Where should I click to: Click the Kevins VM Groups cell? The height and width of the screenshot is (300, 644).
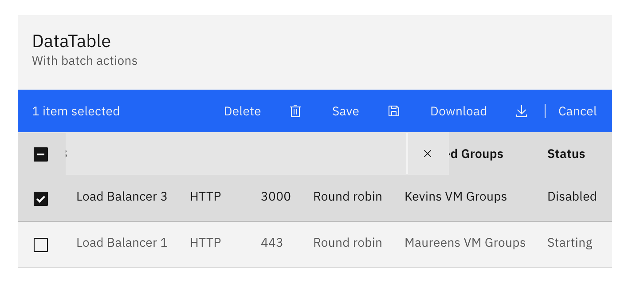[456, 196]
